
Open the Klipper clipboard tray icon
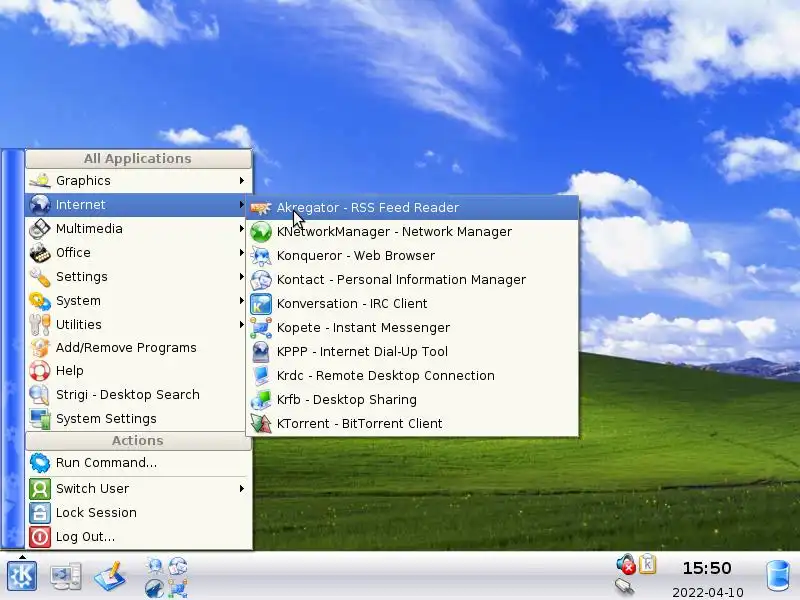pos(647,564)
